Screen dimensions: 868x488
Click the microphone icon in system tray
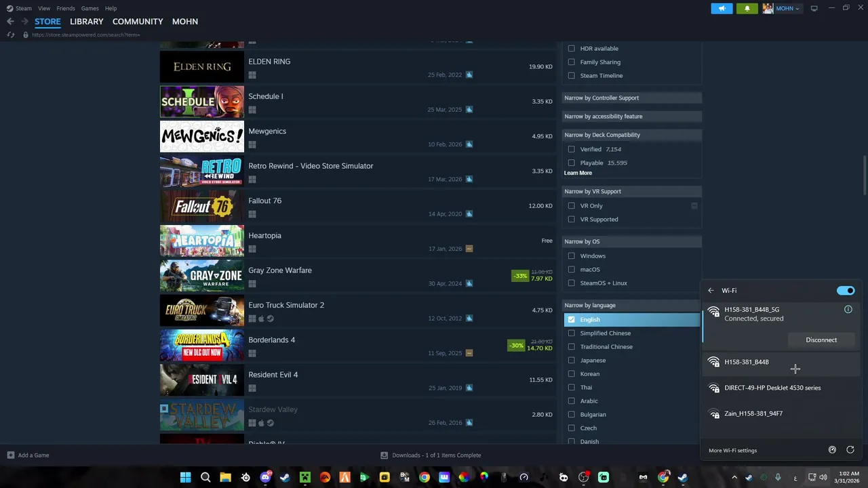[x=778, y=477]
